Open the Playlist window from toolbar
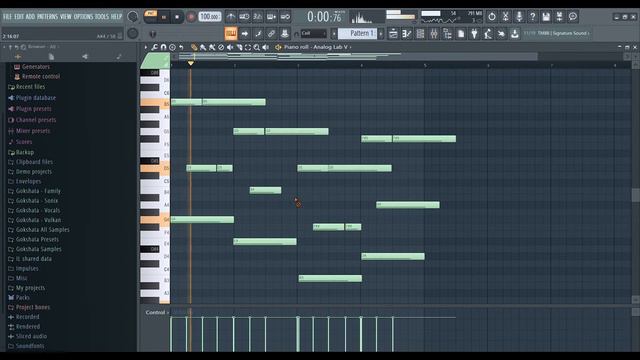 click(393, 33)
